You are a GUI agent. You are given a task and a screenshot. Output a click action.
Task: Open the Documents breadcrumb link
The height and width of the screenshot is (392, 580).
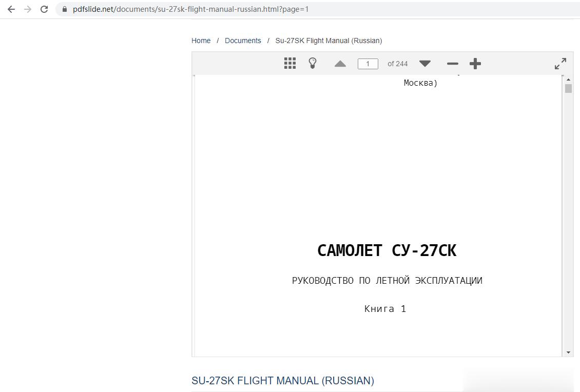[x=243, y=41]
